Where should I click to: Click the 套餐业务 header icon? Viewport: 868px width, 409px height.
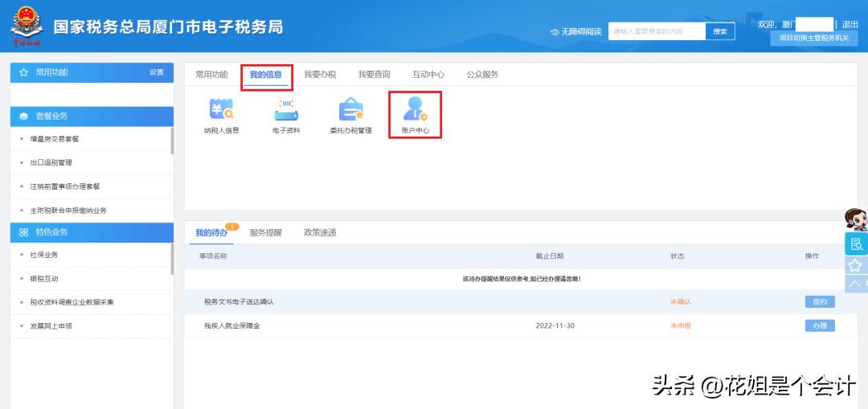coord(24,117)
